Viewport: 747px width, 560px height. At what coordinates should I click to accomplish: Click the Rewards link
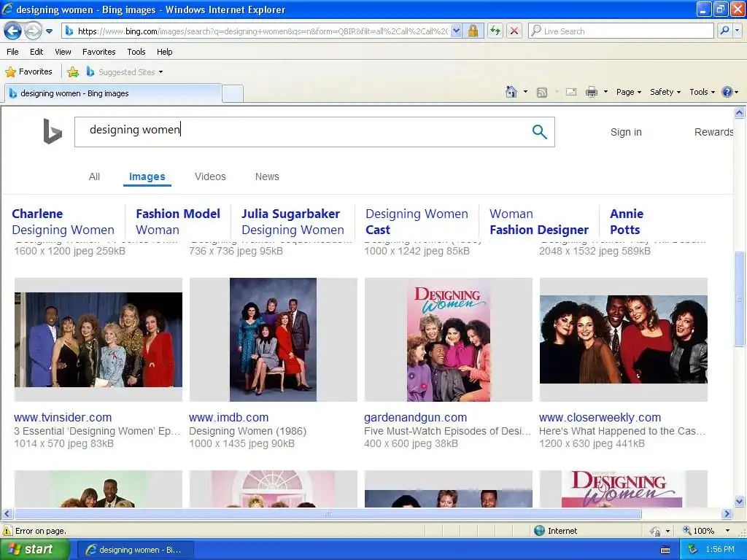713,132
